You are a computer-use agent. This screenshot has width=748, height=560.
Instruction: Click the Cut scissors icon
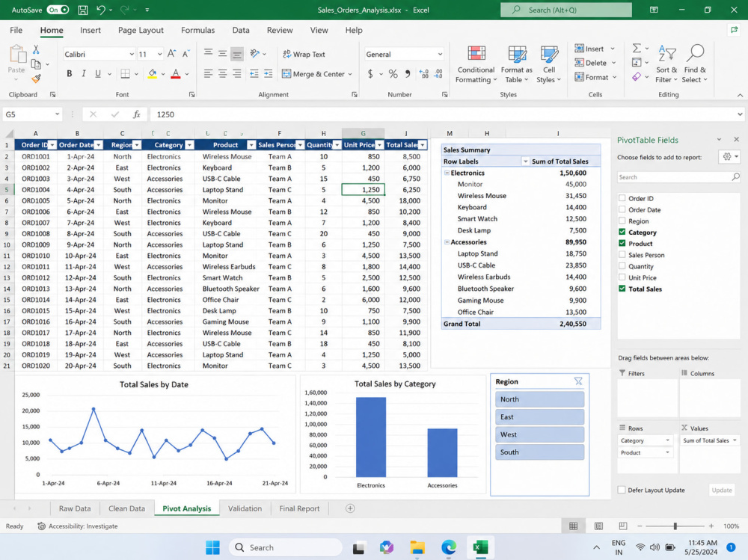click(36, 49)
